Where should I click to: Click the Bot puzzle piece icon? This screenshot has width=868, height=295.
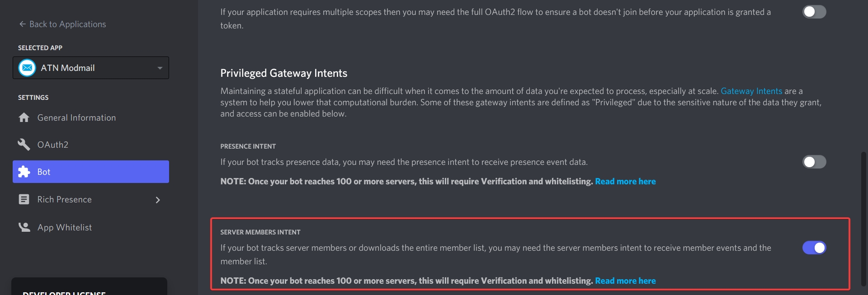click(24, 172)
